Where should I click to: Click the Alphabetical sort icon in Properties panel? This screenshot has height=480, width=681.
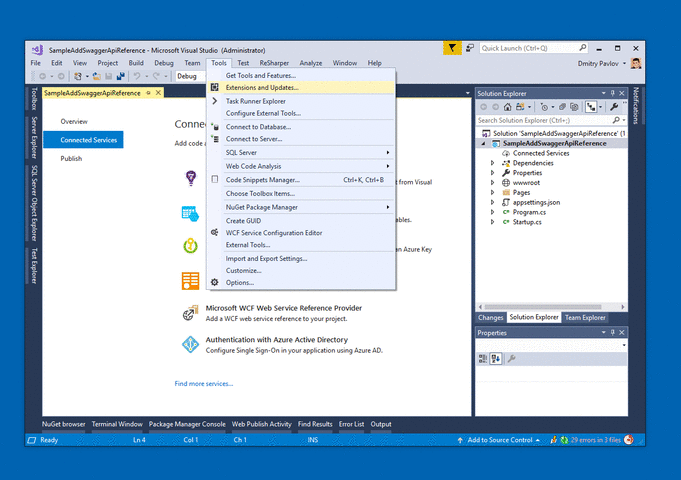click(x=496, y=358)
